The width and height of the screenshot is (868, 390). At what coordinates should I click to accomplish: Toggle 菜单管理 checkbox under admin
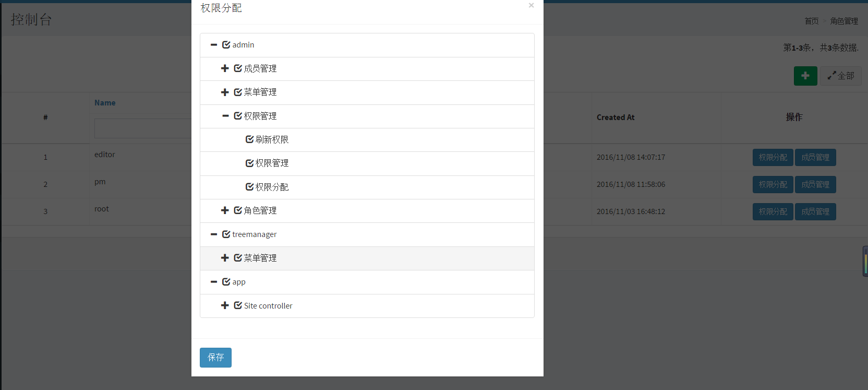click(238, 92)
